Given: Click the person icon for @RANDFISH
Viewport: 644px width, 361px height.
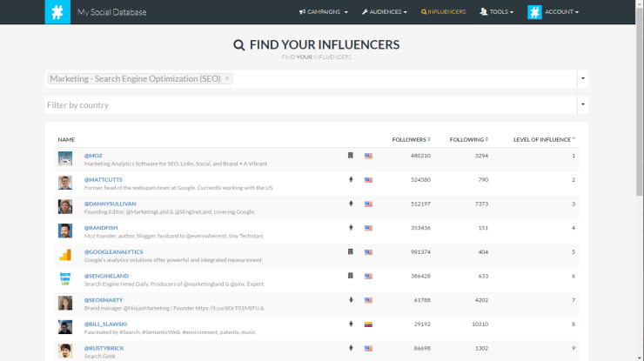Looking at the screenshot, I should (x=351, y=228).
